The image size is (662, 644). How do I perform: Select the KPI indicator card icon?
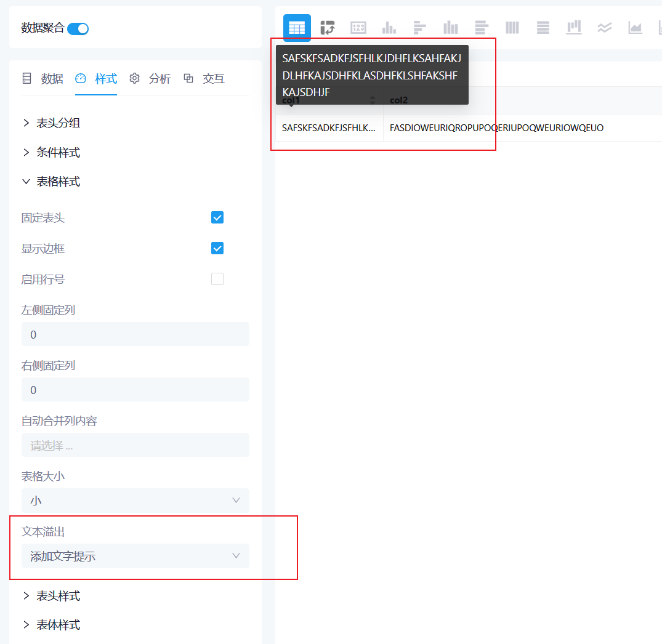(x=358, y=27)
